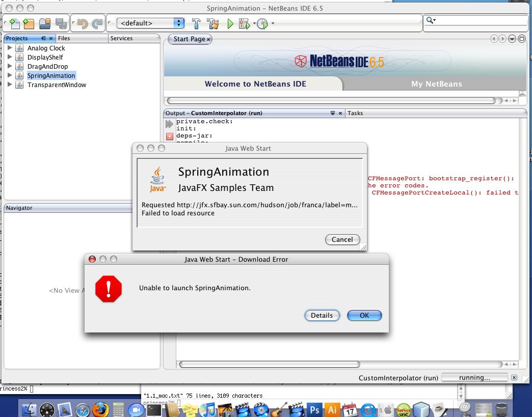Select the DisplayShelf project
532x417 pixels.
[45, 58]
